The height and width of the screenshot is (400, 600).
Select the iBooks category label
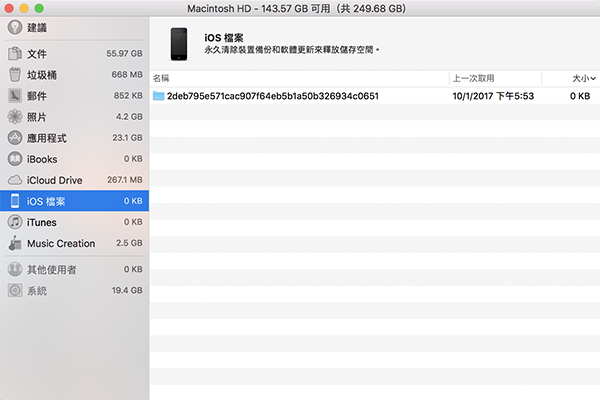click(42, 159)
